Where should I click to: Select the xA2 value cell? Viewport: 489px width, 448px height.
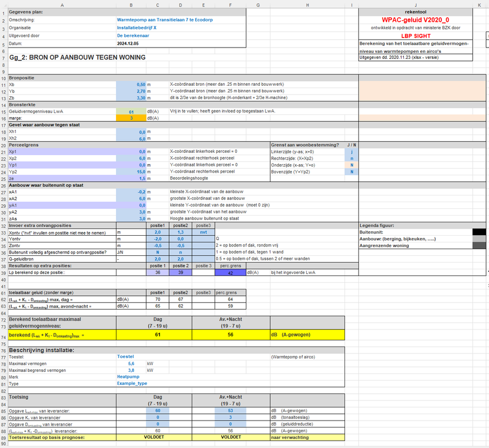click(131, 199)
